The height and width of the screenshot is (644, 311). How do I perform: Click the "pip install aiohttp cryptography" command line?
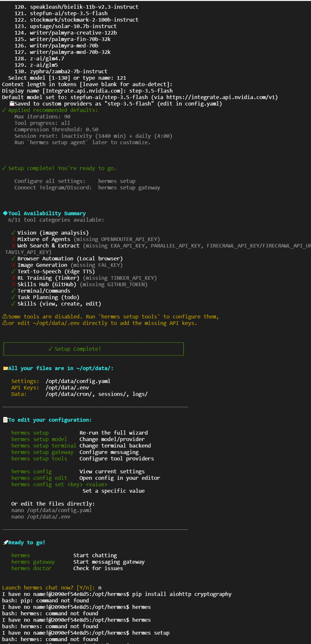[182, 594]
